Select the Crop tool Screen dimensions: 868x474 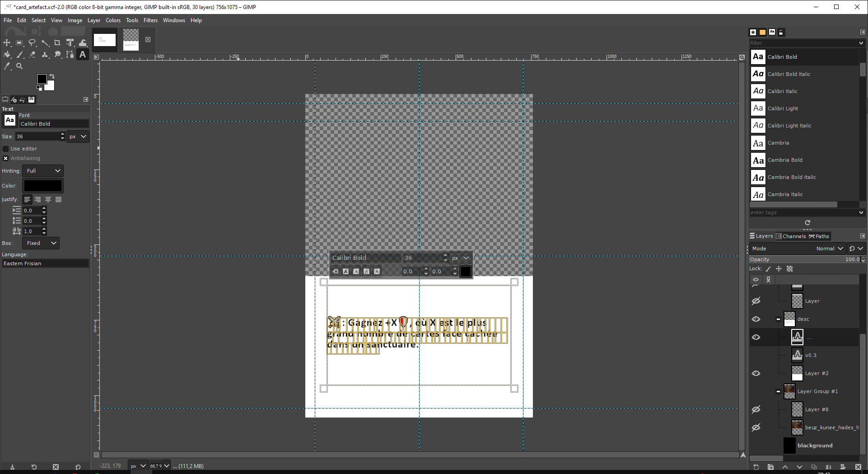click(x=57, y=42)
